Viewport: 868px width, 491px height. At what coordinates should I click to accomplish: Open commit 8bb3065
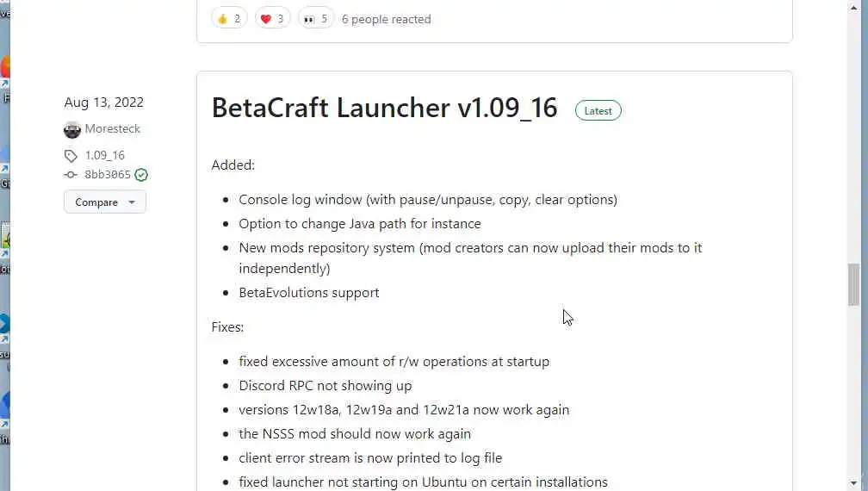tap(108, 175)
